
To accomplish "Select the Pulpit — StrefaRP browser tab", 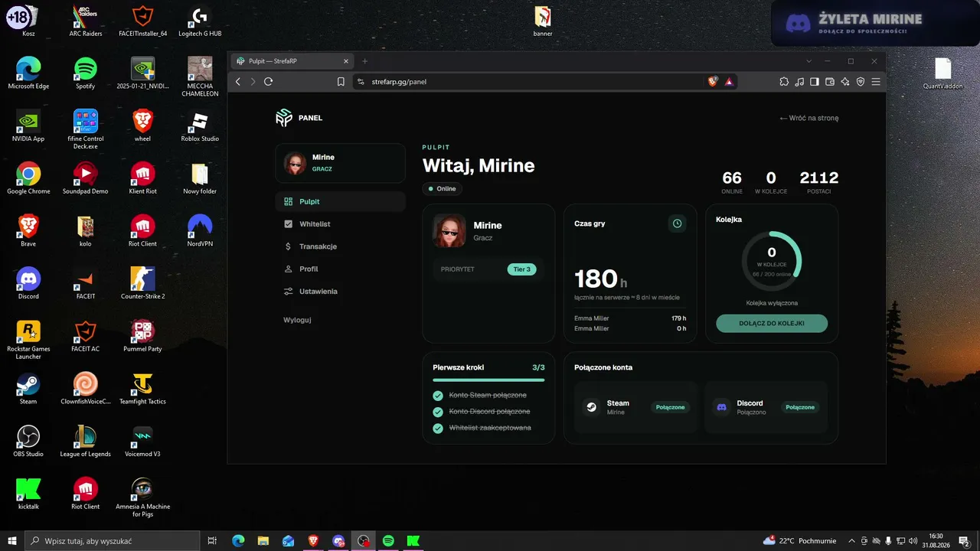I will tap(291, 61).
